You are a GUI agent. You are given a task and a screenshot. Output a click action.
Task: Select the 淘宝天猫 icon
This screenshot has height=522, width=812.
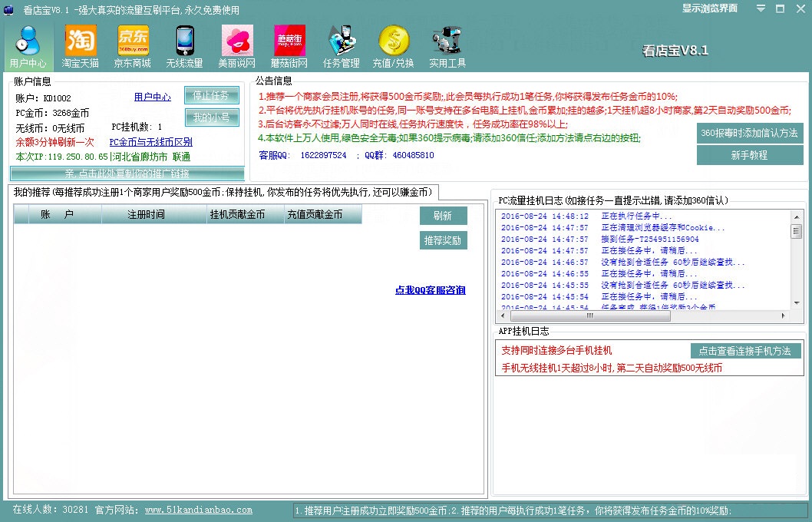81,45
